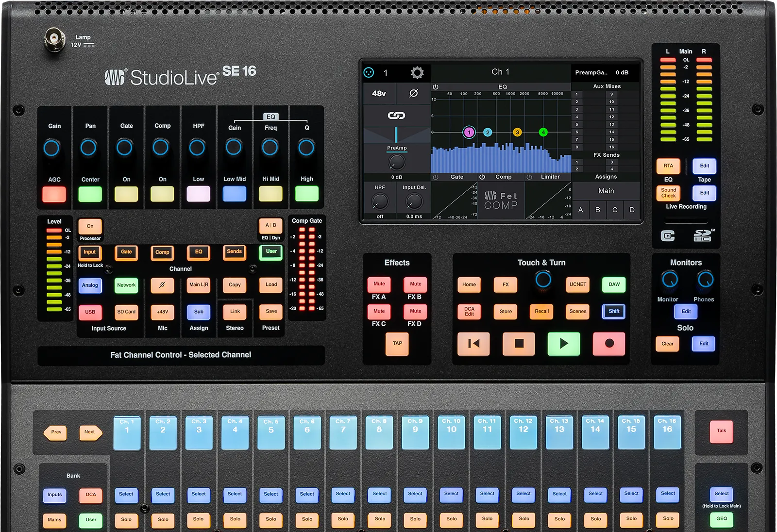Toggle 48v phantom power on the touchscreen
777x532 pixels.
coord(379,93)
